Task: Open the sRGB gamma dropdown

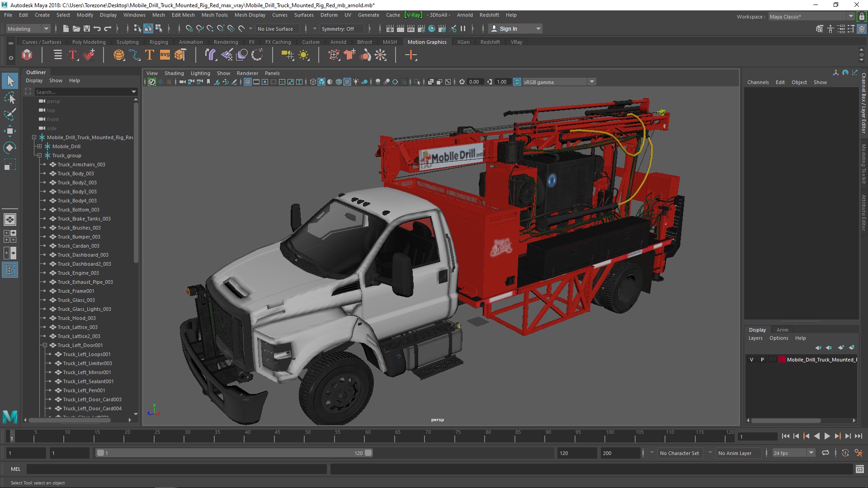Action: click(x=559, y=82)
